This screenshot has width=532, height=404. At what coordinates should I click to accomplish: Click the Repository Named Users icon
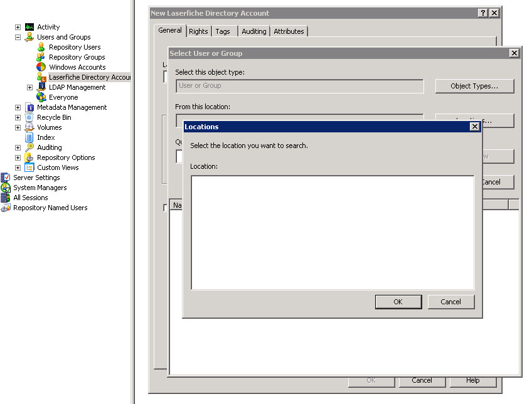(x=6, y=208)
